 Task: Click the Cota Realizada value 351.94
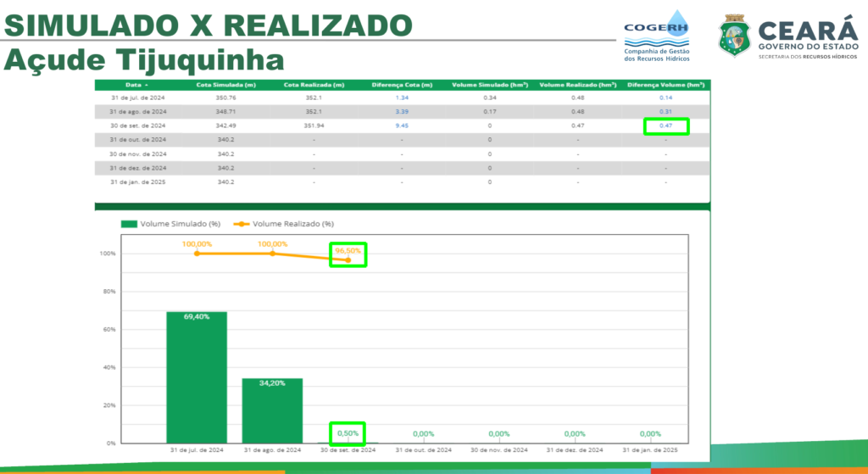click(314, 125)
